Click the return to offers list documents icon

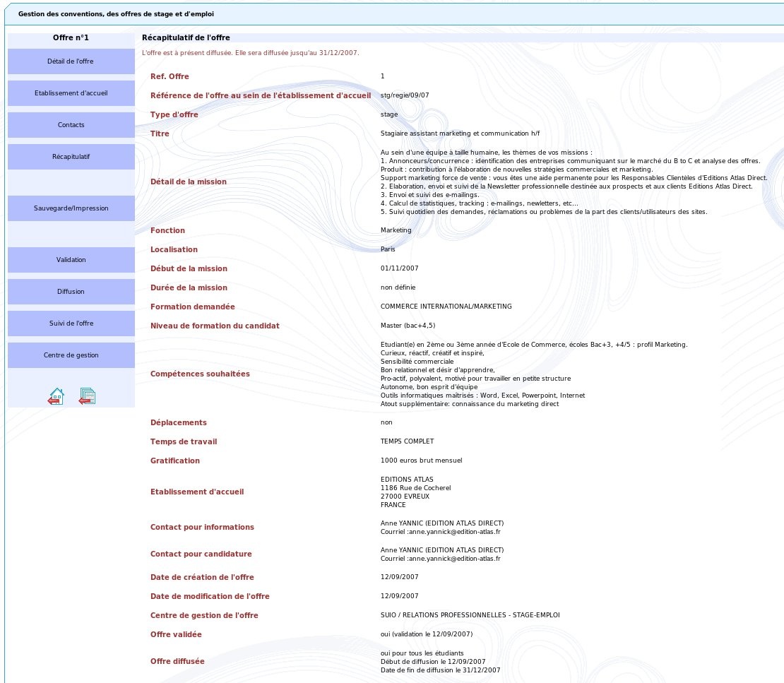pyautogui.click(x=87, y=396)
